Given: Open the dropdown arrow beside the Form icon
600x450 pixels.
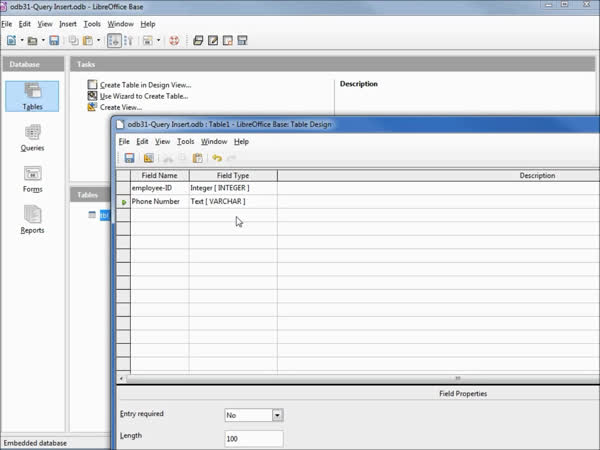Looking at the screenshot, I should [x=158, y=40].
